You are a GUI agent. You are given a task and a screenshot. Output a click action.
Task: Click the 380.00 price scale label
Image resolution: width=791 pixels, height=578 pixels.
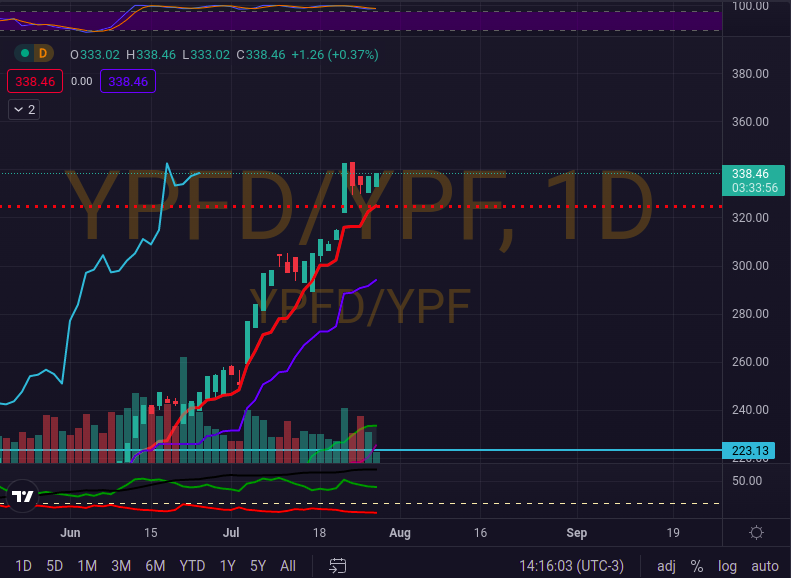[750, 74]
